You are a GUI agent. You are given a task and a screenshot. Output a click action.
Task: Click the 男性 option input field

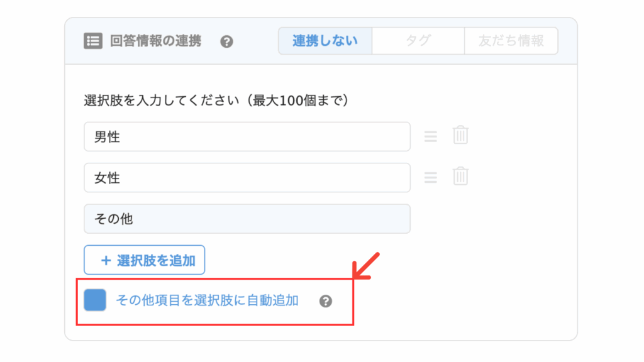point(247,136)
